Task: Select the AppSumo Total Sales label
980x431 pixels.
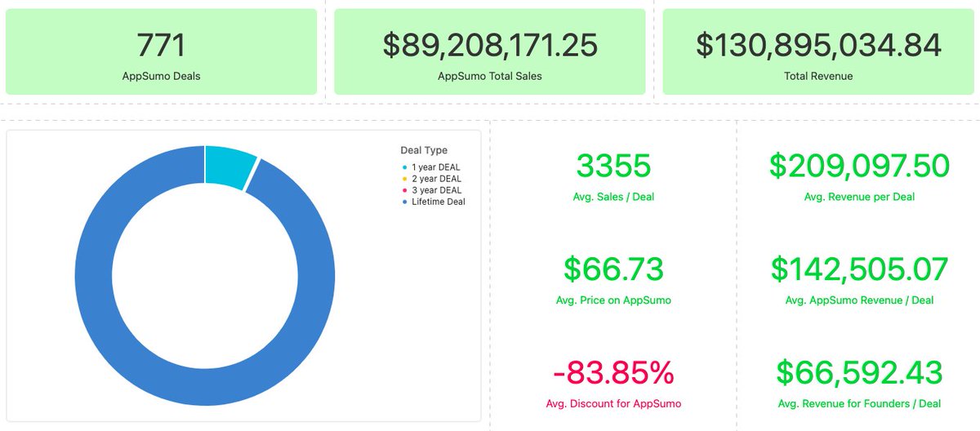Action: [x=490, y=76]
